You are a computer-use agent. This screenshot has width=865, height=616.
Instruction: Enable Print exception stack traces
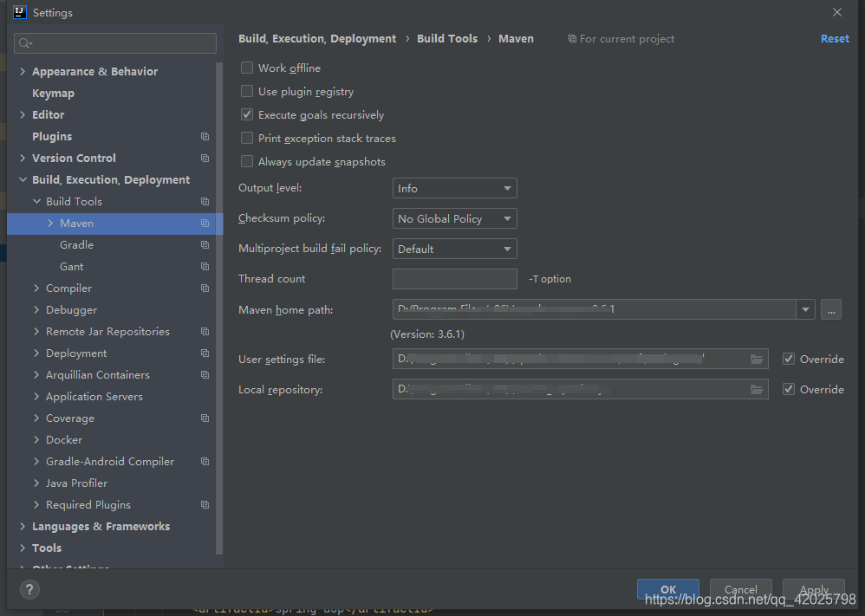click(x=247, y=138)
